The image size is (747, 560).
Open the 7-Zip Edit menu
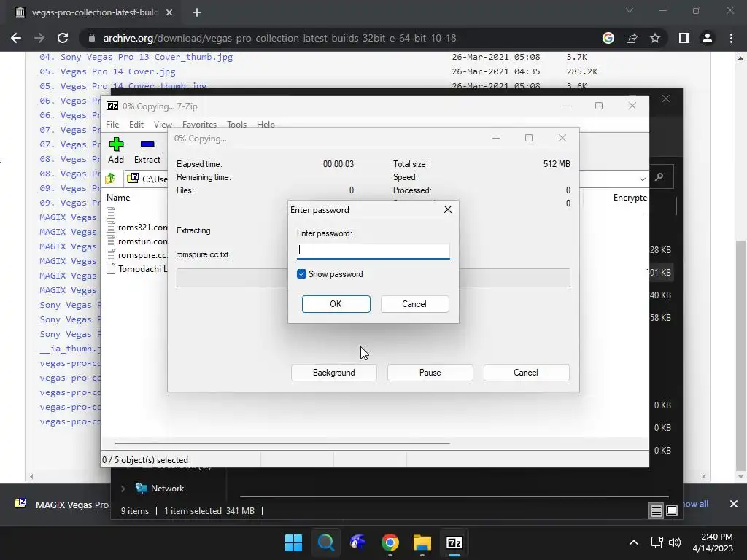coord(136,124)
